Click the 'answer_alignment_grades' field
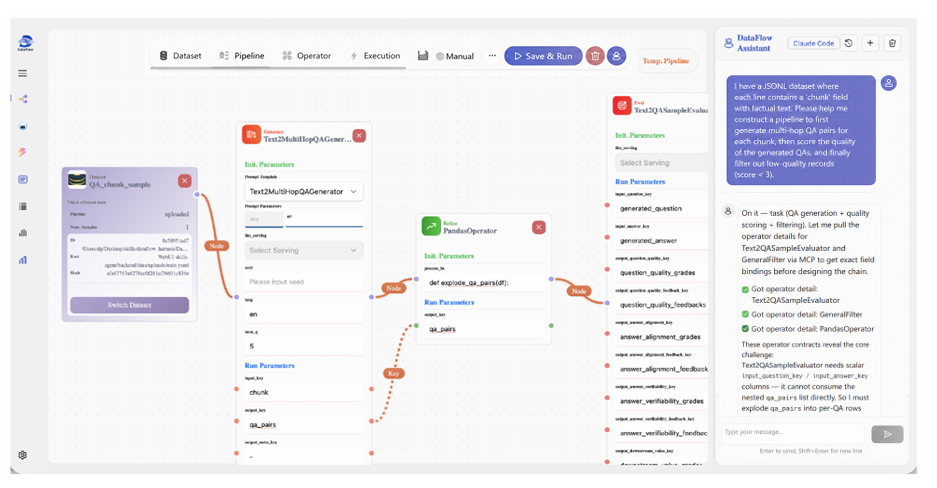937x488 pixels. (x=661, y=337)
